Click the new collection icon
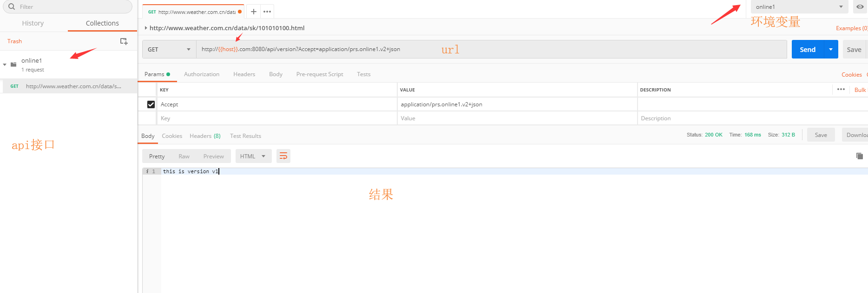Image resolution: width=868 pixels, height=293 pixels. click(124, 41)
